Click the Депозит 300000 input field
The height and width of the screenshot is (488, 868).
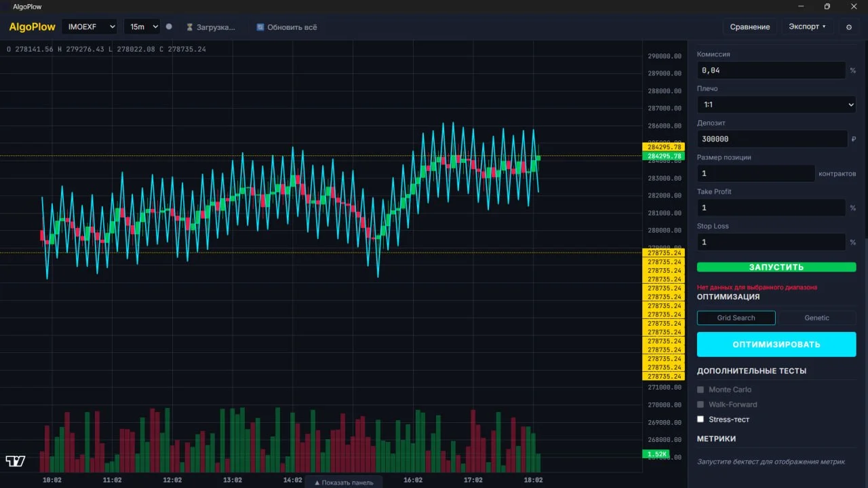[x=772, y=139]
